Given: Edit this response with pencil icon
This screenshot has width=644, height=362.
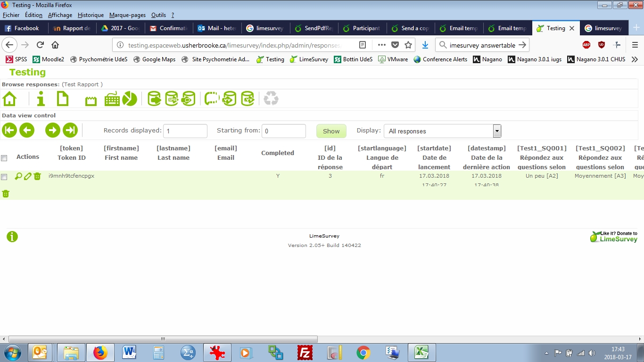Looking at the screenshot, I should point(28,177).
